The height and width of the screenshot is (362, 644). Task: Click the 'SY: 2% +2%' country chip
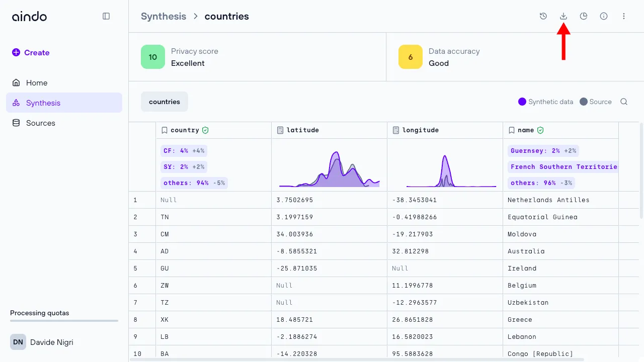184,166
